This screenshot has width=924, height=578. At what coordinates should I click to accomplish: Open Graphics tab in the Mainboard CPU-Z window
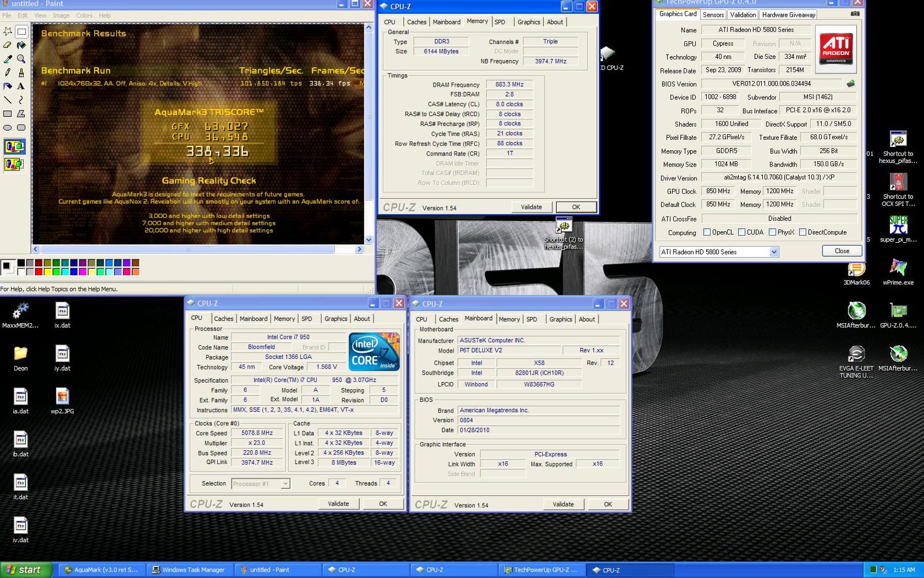[x=561, y=319]
